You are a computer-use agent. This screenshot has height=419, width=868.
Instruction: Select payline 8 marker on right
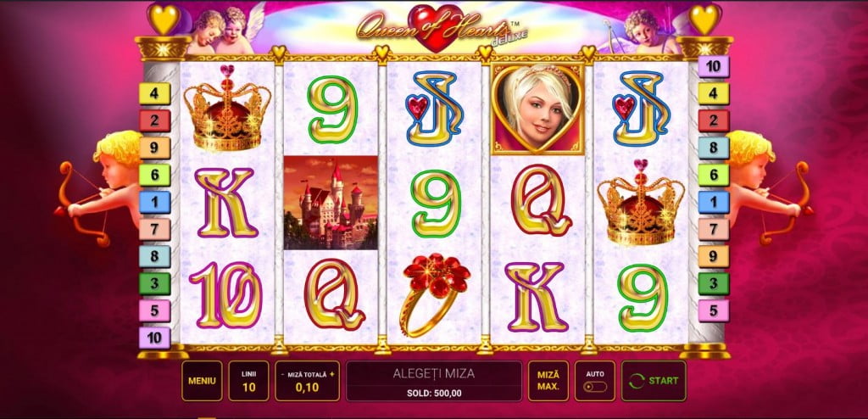click(713, 148)
